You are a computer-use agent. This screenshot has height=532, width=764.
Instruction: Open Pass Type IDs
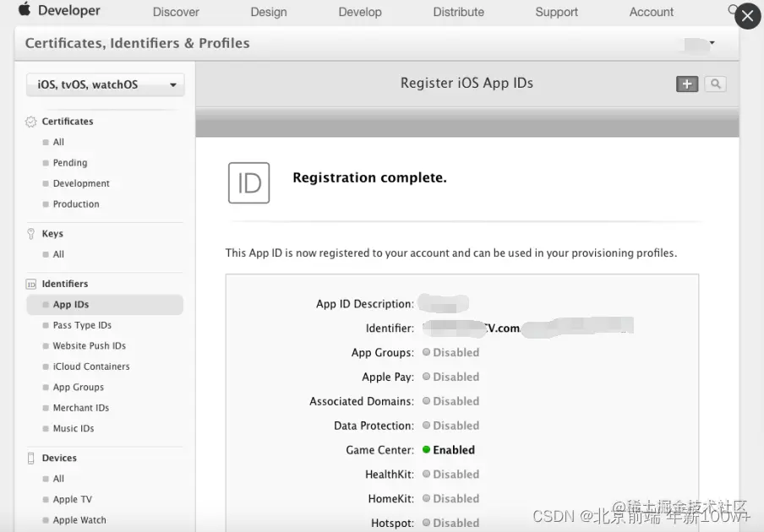(x=82, y=325)
